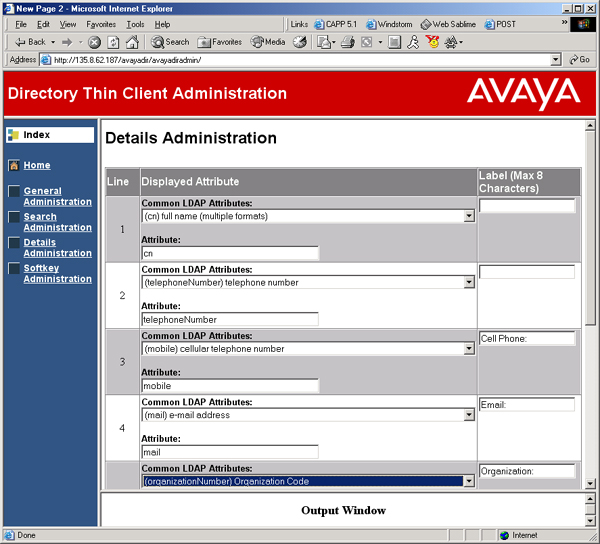This screenshot has height=544, width=600.
Task: Click the Cell Phone: label field
Action: tap(527, 339)
